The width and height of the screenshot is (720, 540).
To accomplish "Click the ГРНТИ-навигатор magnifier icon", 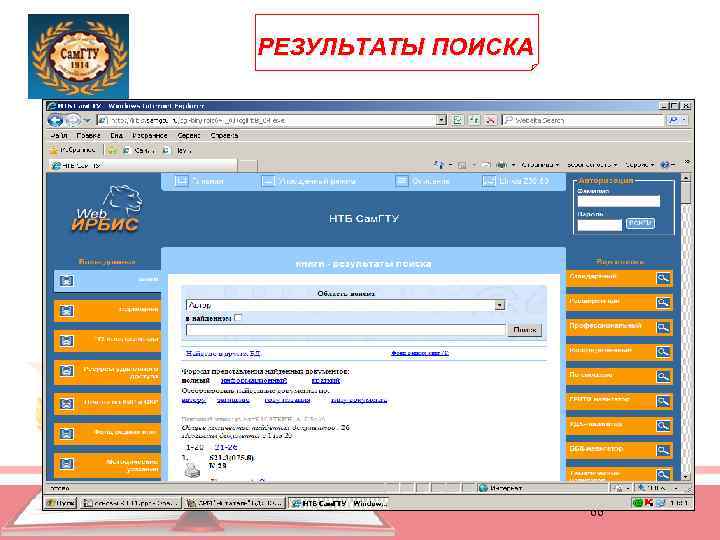I will pos(663,401).
